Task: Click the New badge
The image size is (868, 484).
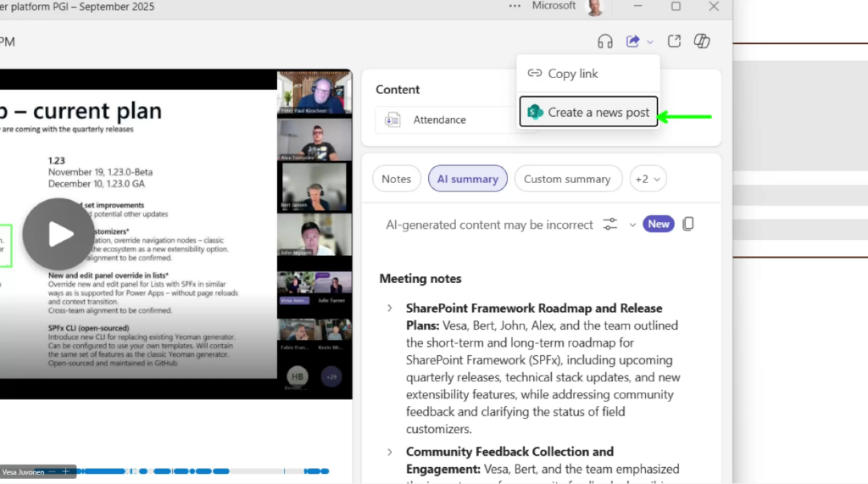Action: pos(658,224)
